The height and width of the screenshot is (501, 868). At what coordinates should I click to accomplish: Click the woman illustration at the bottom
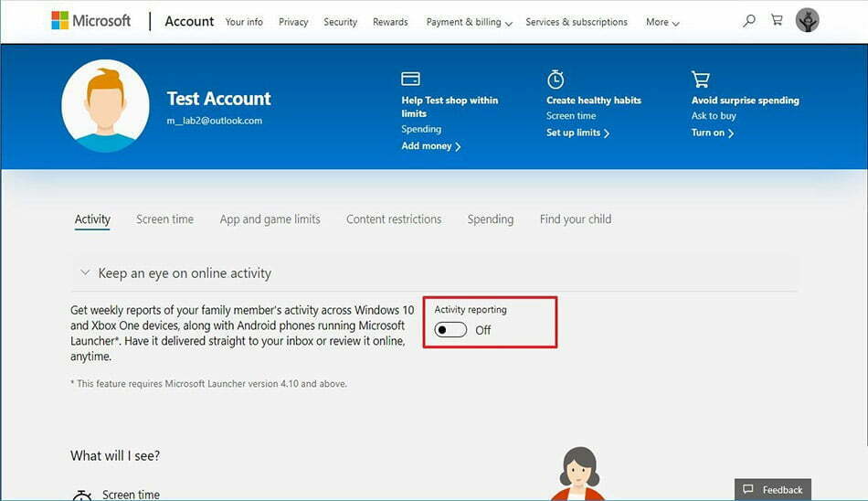coord(578,474)
